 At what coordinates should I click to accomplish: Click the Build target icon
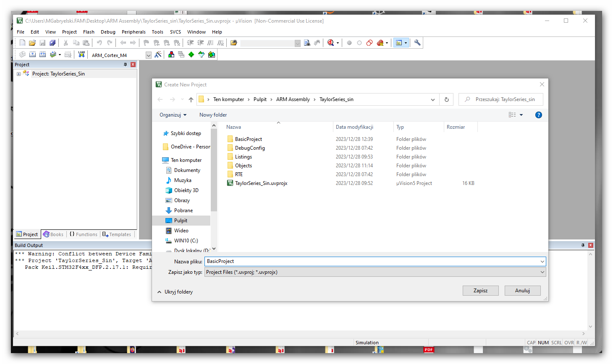tap(33, 55)
